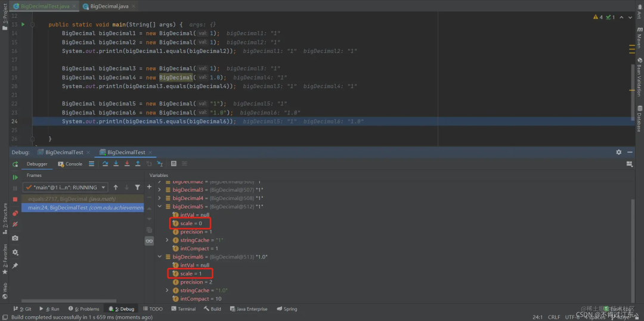Go to previous frame arrow
This screenshot has width=644, height=321.
116,188
